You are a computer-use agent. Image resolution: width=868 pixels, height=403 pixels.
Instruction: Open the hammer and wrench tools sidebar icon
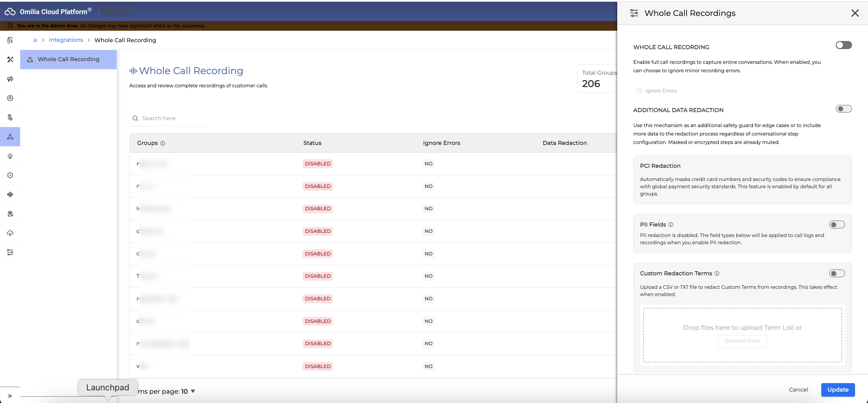[x=10, y=60]
